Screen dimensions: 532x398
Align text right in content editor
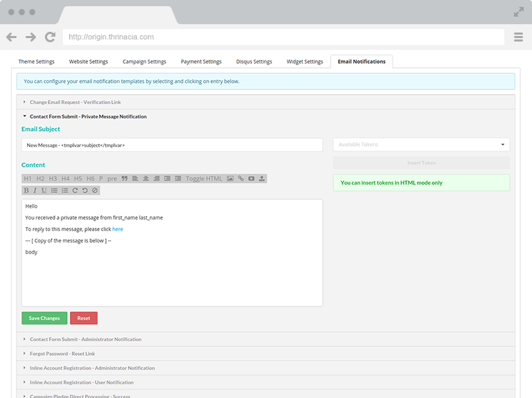[156, 179]
